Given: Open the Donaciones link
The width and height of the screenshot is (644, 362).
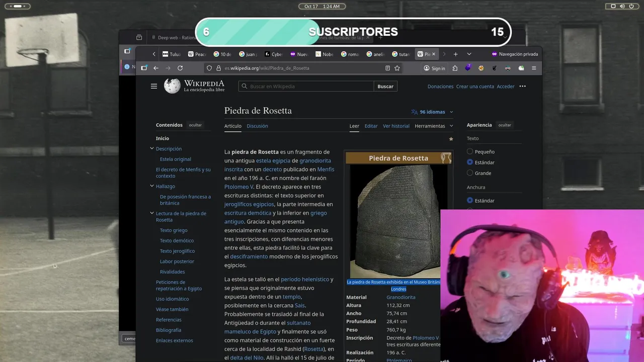Looking at the screenshot, I should 440,86.
